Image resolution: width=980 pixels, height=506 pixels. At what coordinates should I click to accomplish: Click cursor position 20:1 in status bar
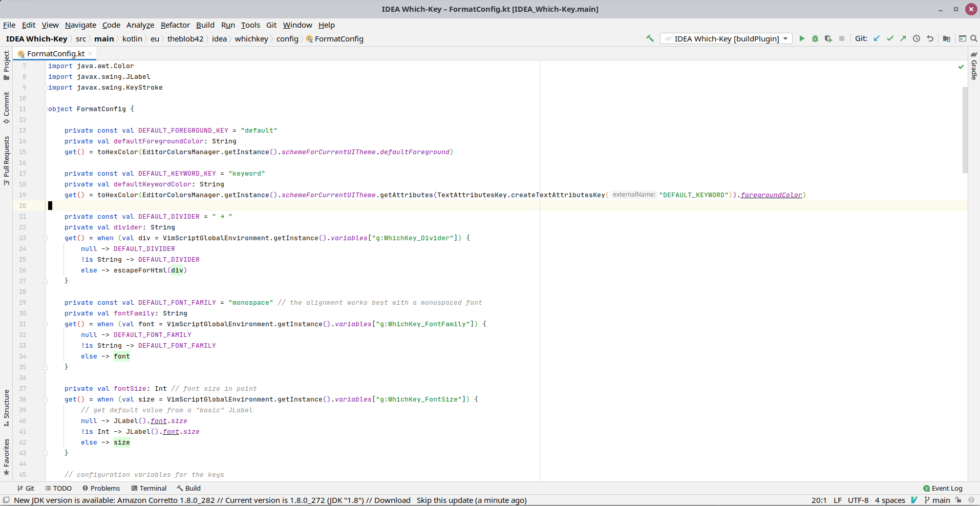[819, 500]
